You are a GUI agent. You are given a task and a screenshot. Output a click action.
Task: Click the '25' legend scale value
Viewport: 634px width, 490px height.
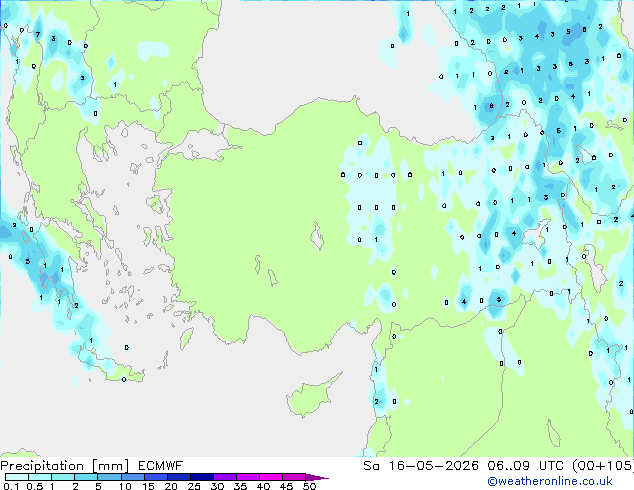coord(194,486)
